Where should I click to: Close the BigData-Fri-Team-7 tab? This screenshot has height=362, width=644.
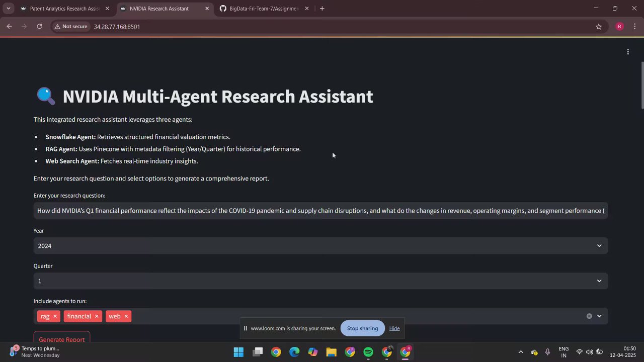[x=307, y=9]
